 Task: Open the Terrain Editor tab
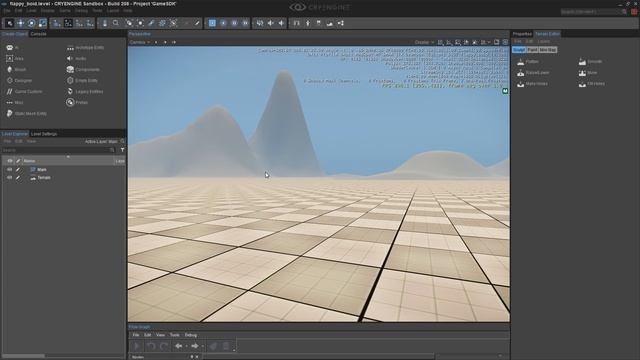547,34
